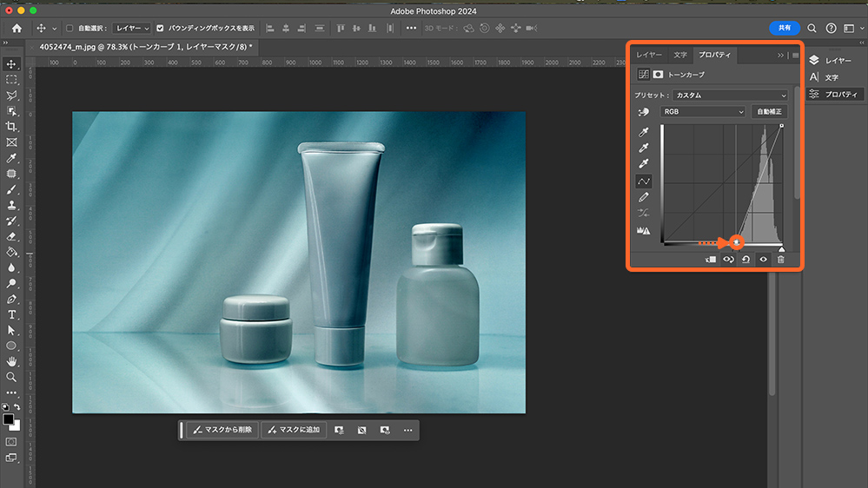Screen dimensions: 868x488
Task: Switch to the レイヤー tab in the panel
Action: 648,55
